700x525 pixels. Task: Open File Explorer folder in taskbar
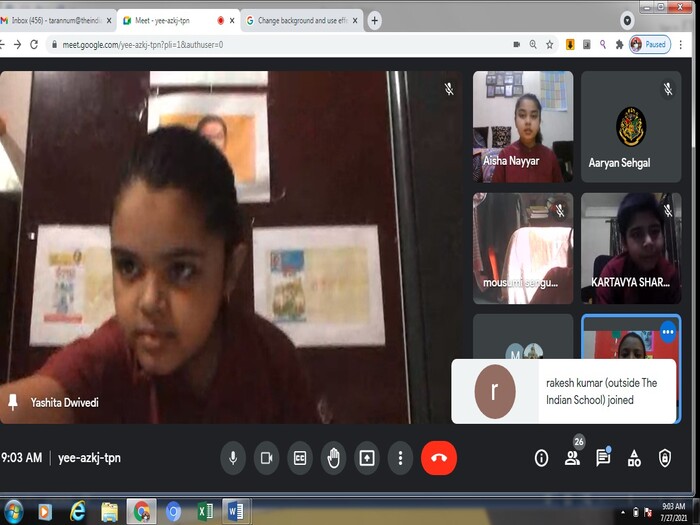click(x=109, y=512)
